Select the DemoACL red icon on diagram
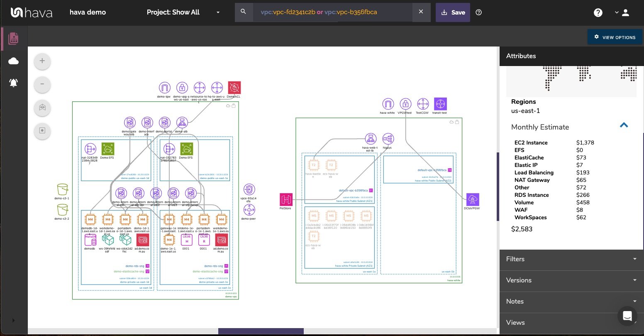The width and height of the screenshot is (644, 336). pyautogui.click(x=234, y=88)
